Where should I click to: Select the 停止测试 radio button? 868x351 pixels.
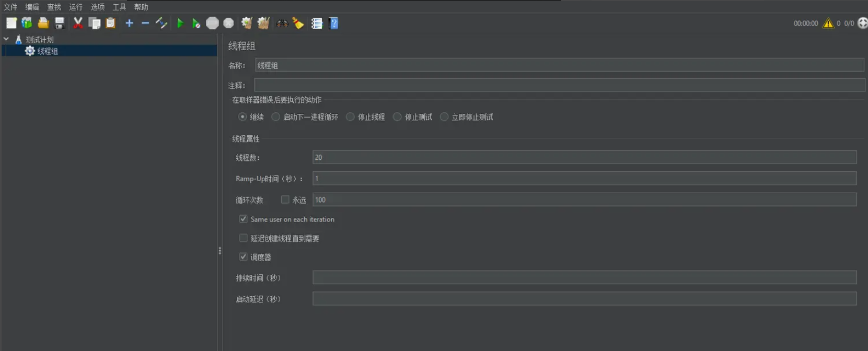(x=397, y=116)
